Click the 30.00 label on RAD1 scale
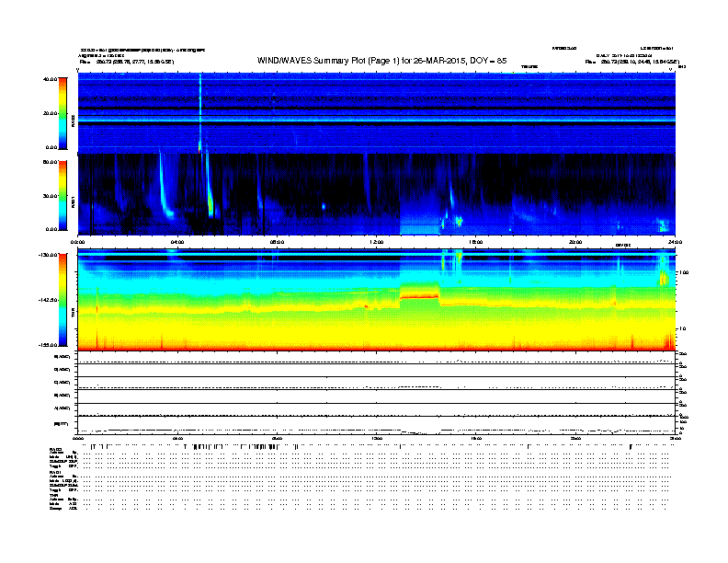 pos(50,196)
